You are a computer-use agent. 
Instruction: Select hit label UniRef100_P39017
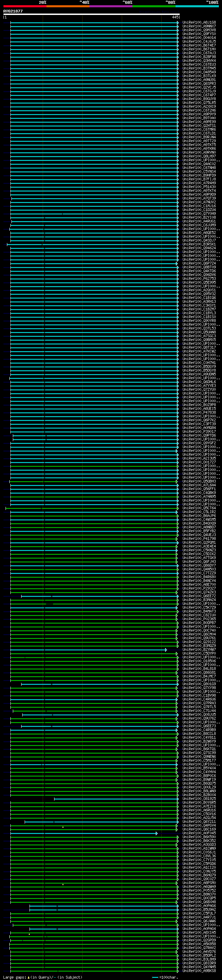point(199,431)
